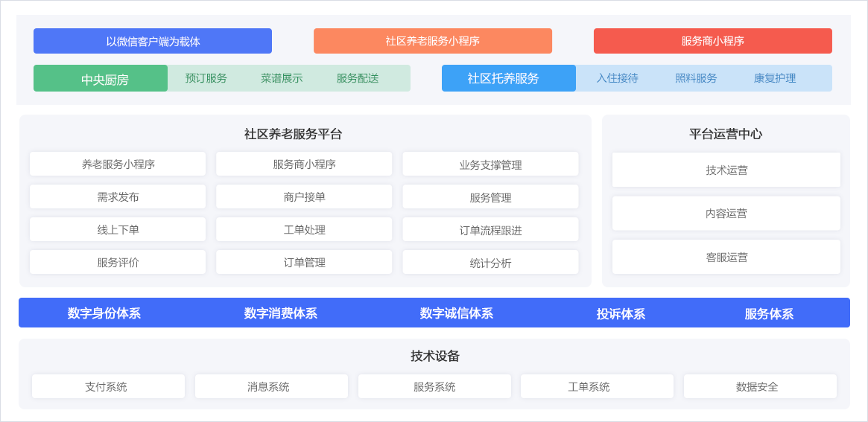Open the 订单流程跟进 box

(490, 230)
